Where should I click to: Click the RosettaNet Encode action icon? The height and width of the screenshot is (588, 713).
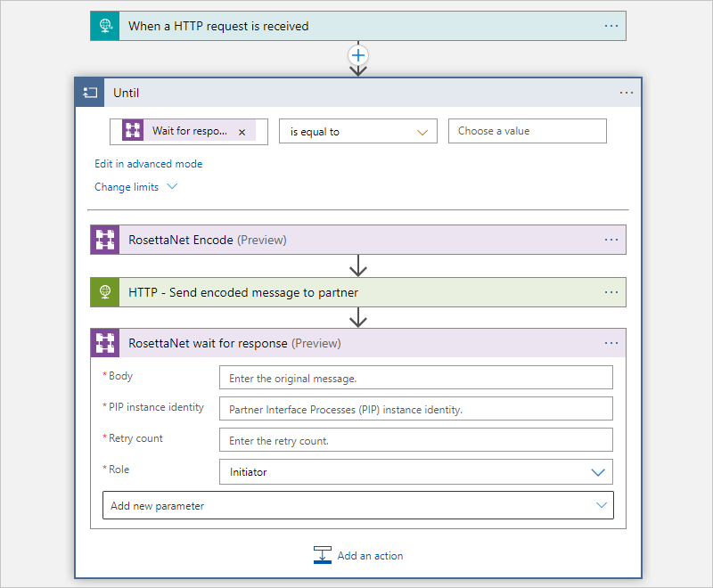(105, 240)
